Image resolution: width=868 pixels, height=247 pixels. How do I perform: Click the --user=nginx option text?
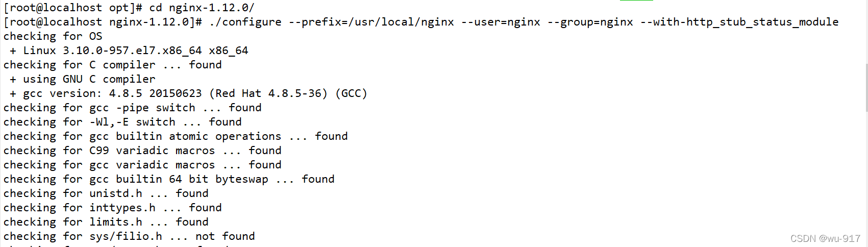point(501,22)
